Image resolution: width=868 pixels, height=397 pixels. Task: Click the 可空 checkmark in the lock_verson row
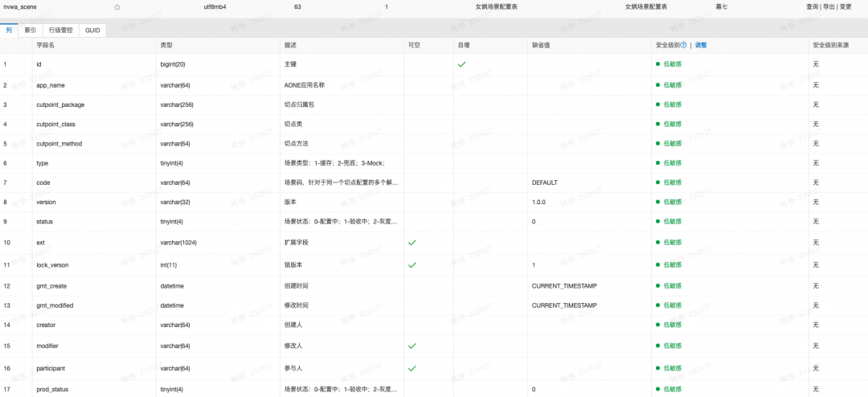(x=411, y=265)
